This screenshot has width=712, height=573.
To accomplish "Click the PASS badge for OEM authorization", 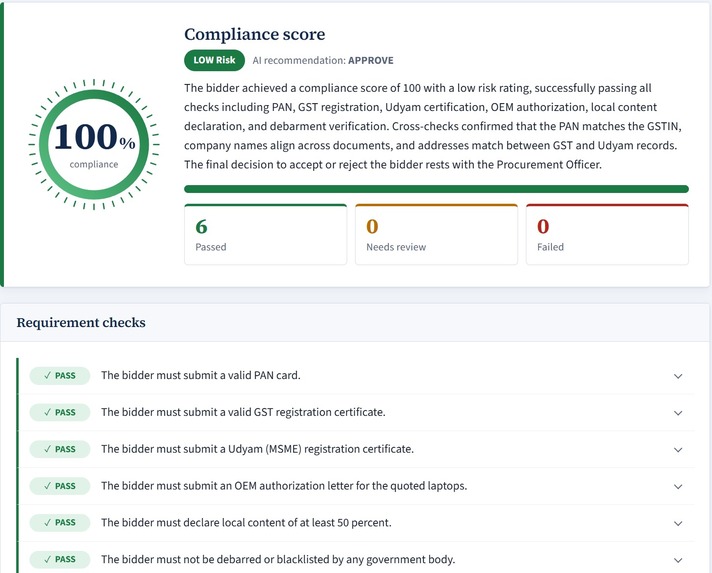I will click(60, 486).
